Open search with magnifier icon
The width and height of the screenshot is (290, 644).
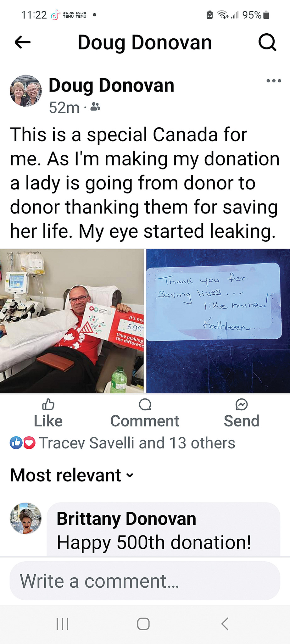coord(267,42)
